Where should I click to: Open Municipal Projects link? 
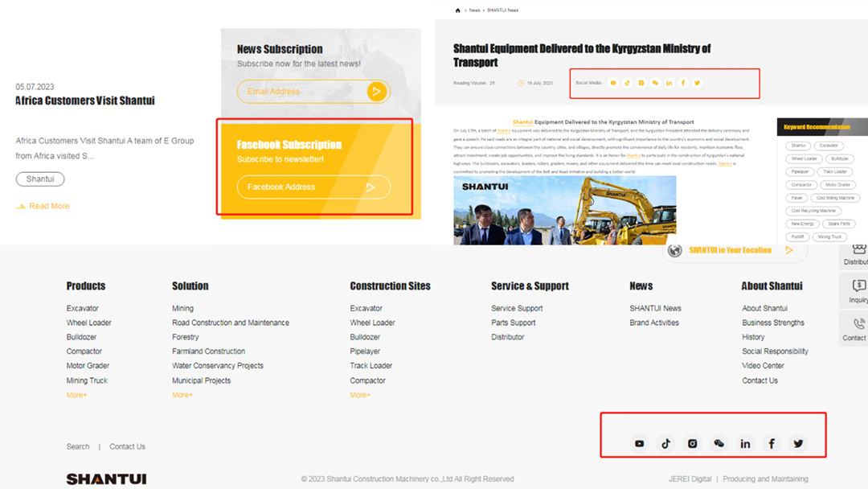coord(202,380)
